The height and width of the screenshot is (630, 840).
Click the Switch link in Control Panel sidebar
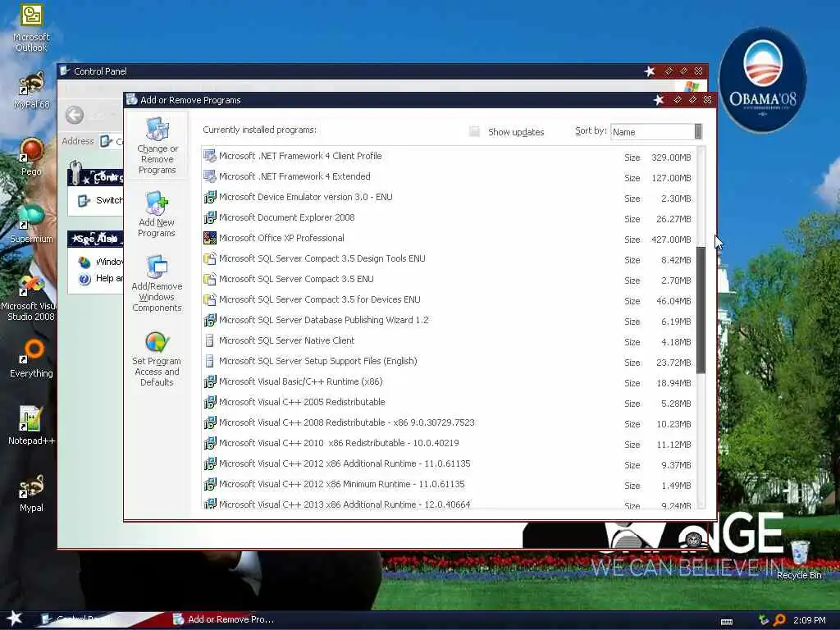coord(101,200)
